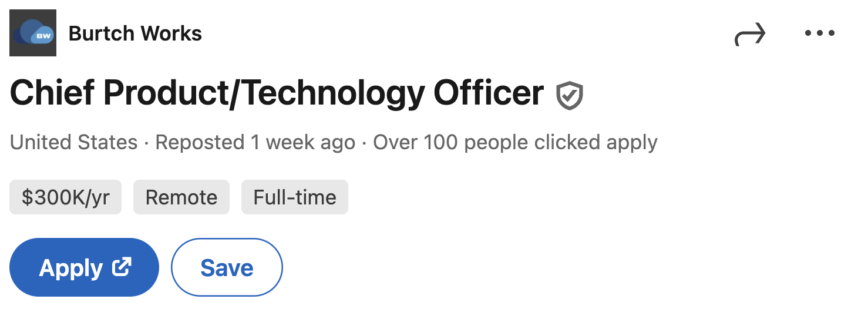This screenshot has height=336, width=868.
Task: Show verification info via the checkmark shield
Action: [570, 96]
